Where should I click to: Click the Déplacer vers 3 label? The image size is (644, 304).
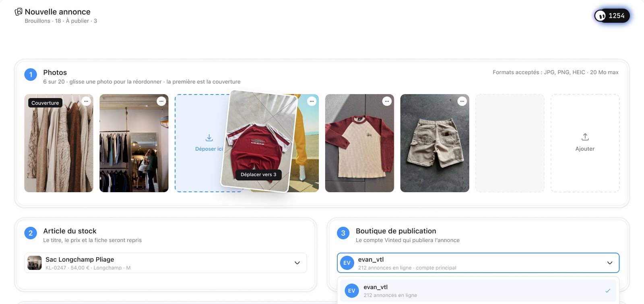point(258,175)
